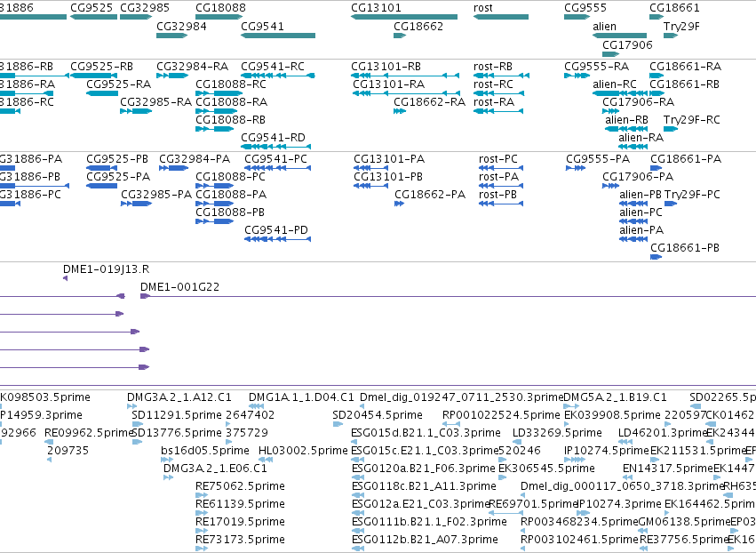Viewport: 756px width, 553px height.
Task: Select the alien-RC transcript
Action: point(620,93)
